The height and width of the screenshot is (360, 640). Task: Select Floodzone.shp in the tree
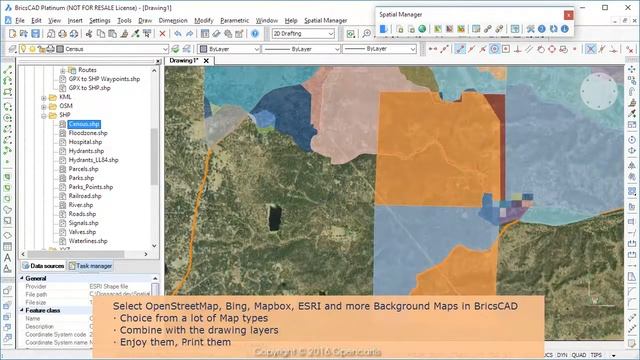pyautogui.click(x=88, y=133)
